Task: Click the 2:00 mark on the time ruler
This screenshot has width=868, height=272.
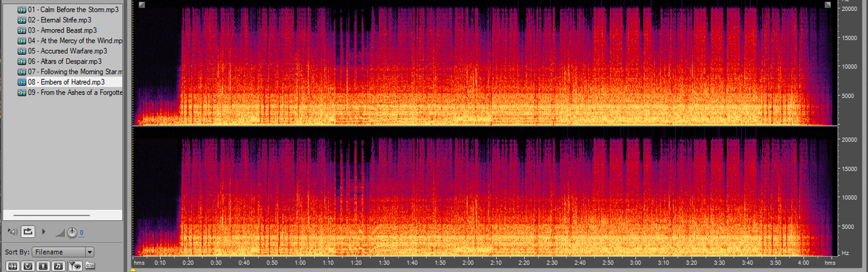Action: [x=468, y=263]
